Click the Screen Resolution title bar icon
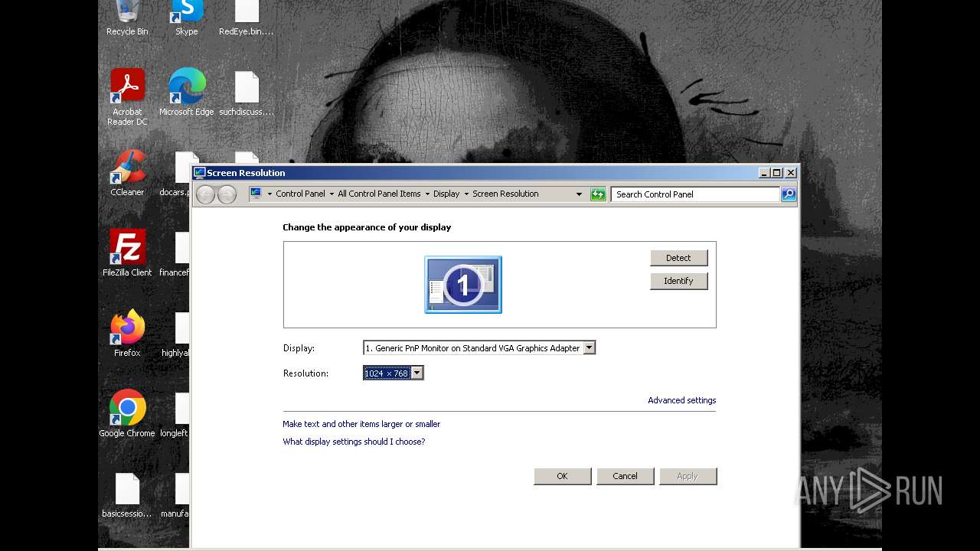Image resolution: width=980 pixels, height=551 pixels. click(200, 173)
